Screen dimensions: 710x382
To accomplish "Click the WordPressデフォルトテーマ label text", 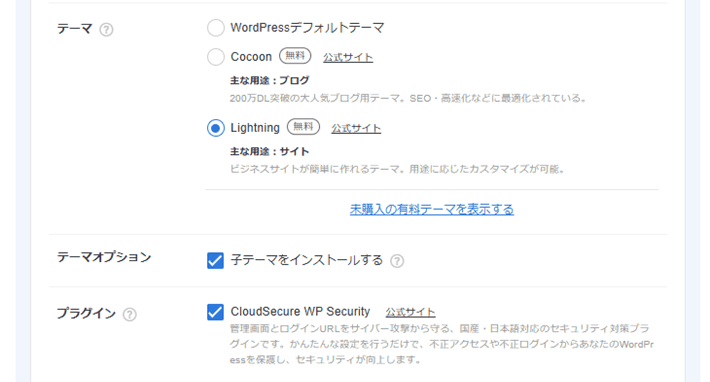I will point(307,28).
